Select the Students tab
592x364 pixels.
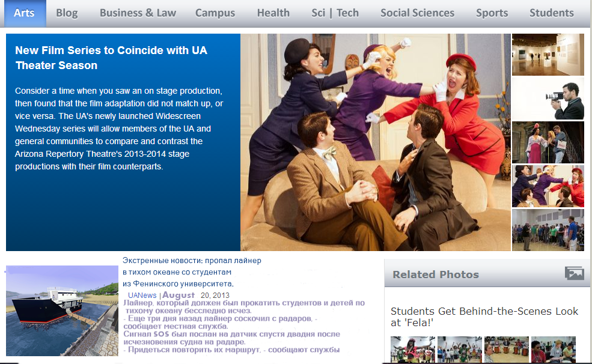551,13
